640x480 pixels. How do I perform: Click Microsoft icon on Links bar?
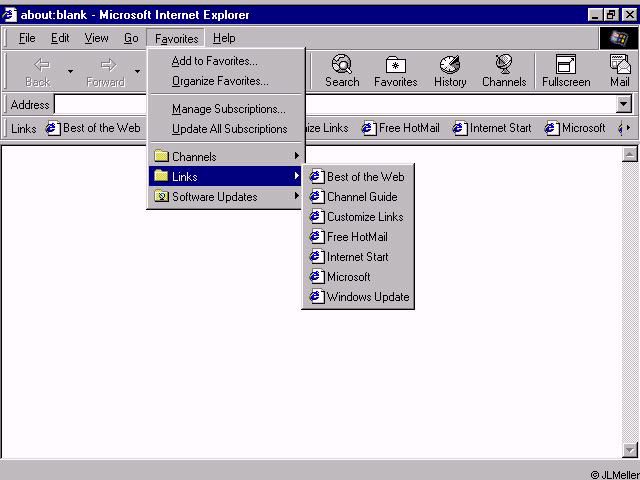(551, 128)
